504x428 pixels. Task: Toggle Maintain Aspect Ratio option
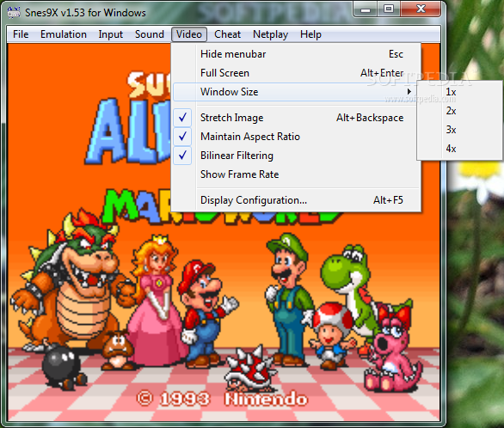tap(297, 137)
